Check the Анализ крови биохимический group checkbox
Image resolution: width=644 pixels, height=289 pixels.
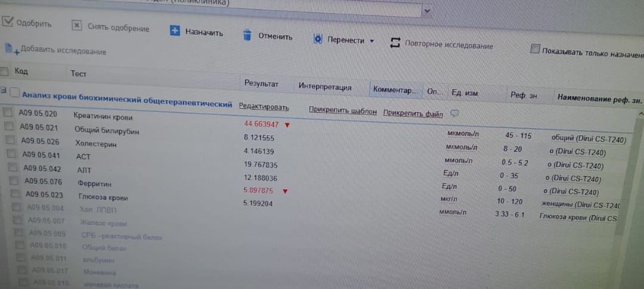pyautogui.click(x=15, y=92)
